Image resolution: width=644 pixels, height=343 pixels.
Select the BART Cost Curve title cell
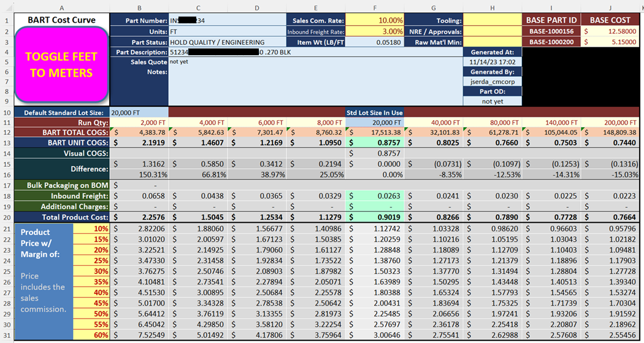tap(62, 20)
